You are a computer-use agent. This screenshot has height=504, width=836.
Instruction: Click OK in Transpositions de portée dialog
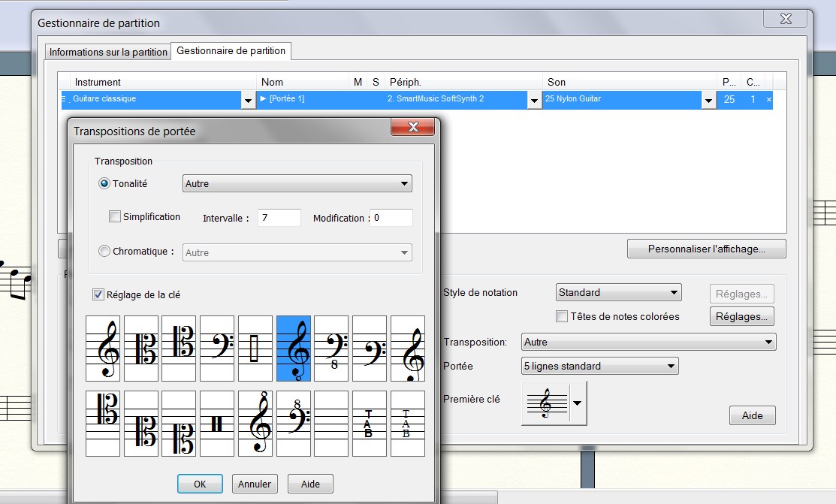pos(200,484)
